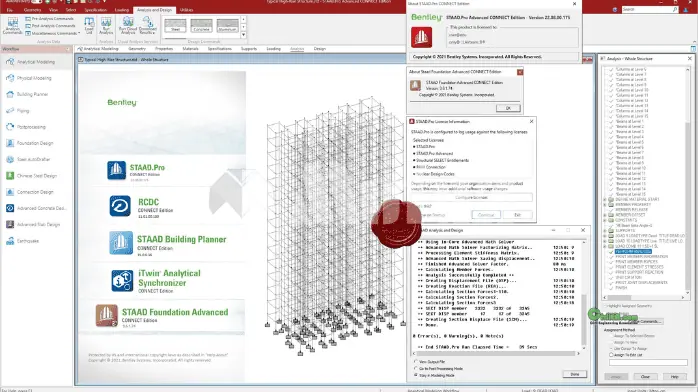The height and width of the screenshot is (392, 698).
Task: Click Configure Licenses button
Action: (471, 198)
